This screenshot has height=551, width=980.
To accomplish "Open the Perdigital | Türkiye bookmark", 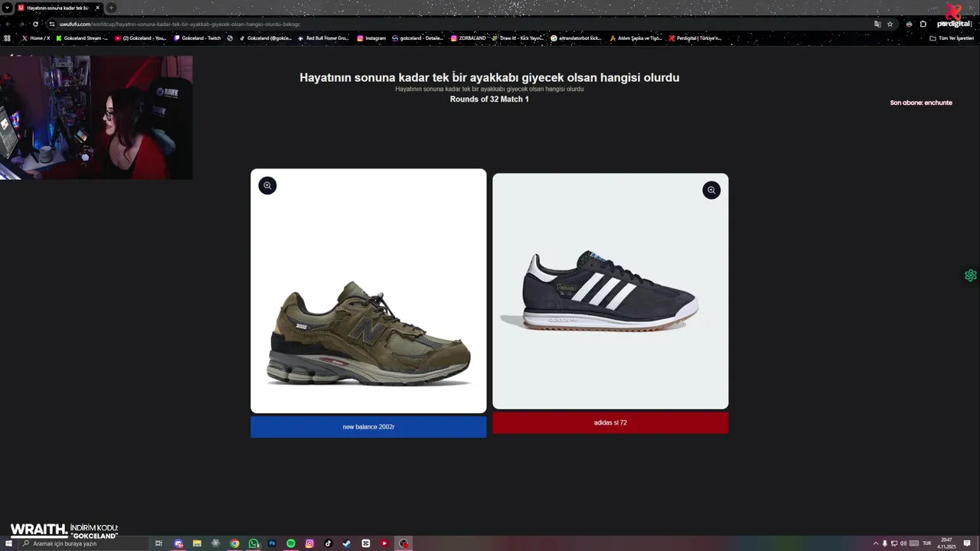I will pyautogui.click(x=695, y=38).
